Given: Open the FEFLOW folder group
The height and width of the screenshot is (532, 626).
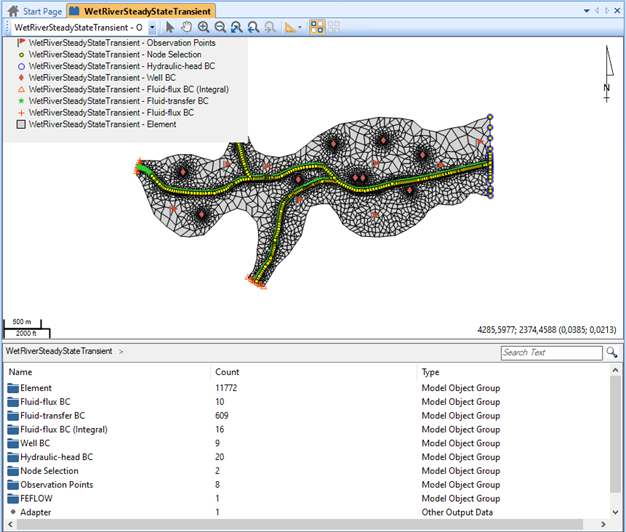Looking at the screenshot, I should click(30, 498).
